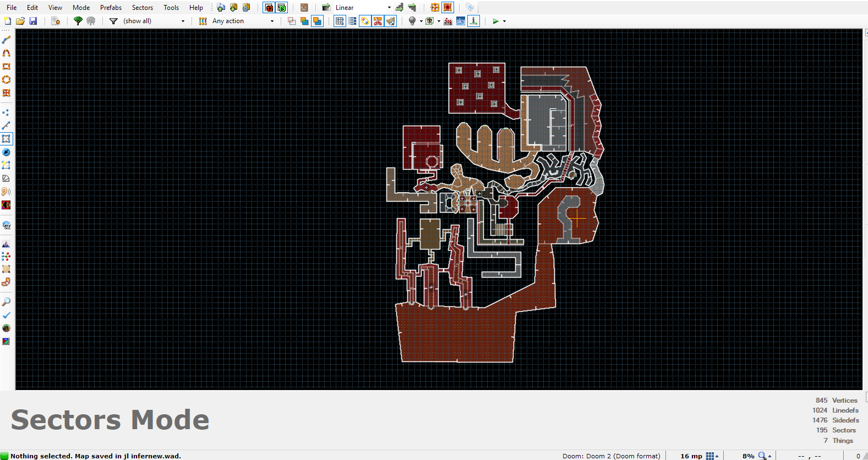Toggle the scissors split geometry button
868x460 pixels.
tap(378, 21)
